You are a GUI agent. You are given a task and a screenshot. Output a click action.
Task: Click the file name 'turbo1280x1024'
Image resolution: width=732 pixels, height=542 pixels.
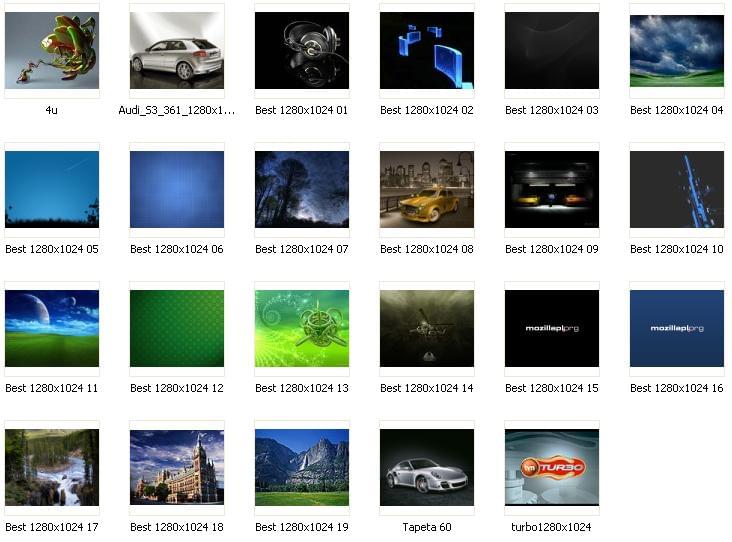pos(551,527)
